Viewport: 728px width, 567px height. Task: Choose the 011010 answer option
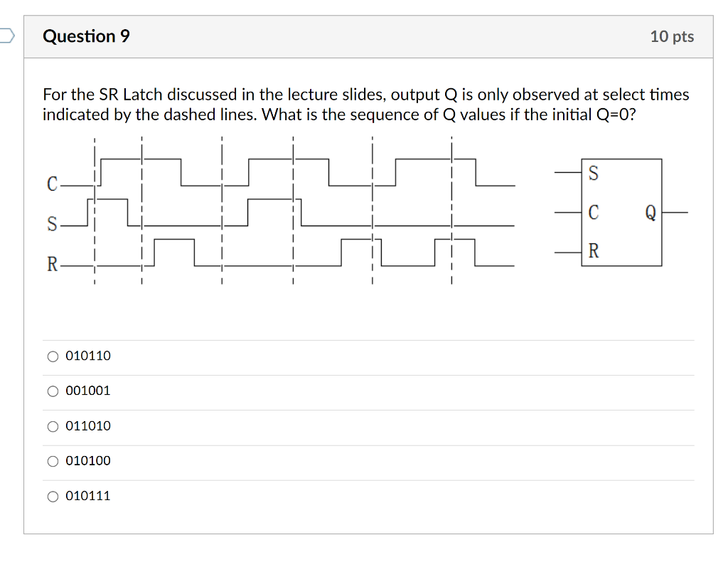(x=53, y=425)
